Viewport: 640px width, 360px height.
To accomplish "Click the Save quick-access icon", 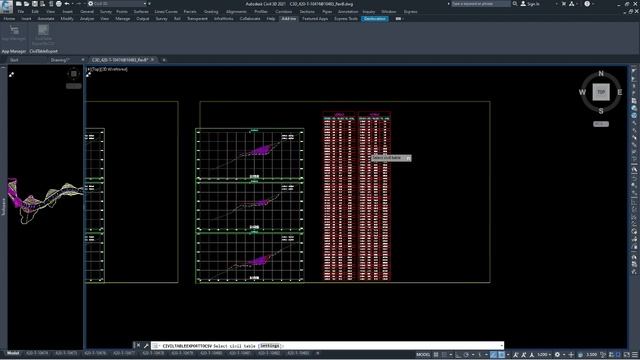I will [35, 4].
